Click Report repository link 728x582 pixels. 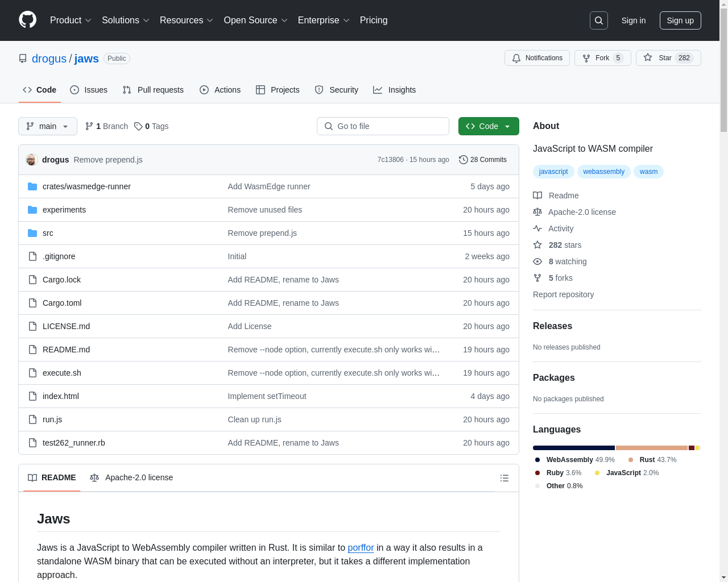[x=563, y=294]
